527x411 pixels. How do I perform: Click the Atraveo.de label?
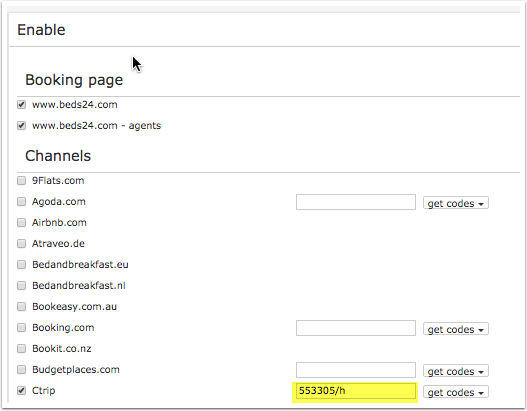coord(58,244)
